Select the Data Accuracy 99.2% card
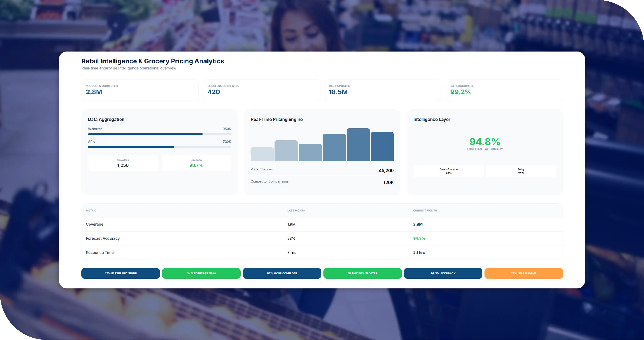 click(x=505, y=90)
